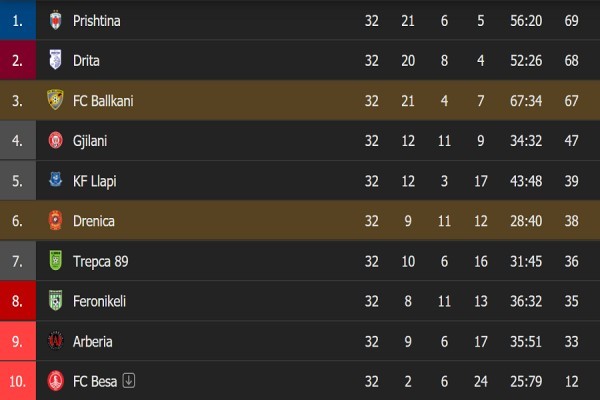Click the KF Llapi club crest
Screen dimensions: 600x400
click(x=56, y=180)
